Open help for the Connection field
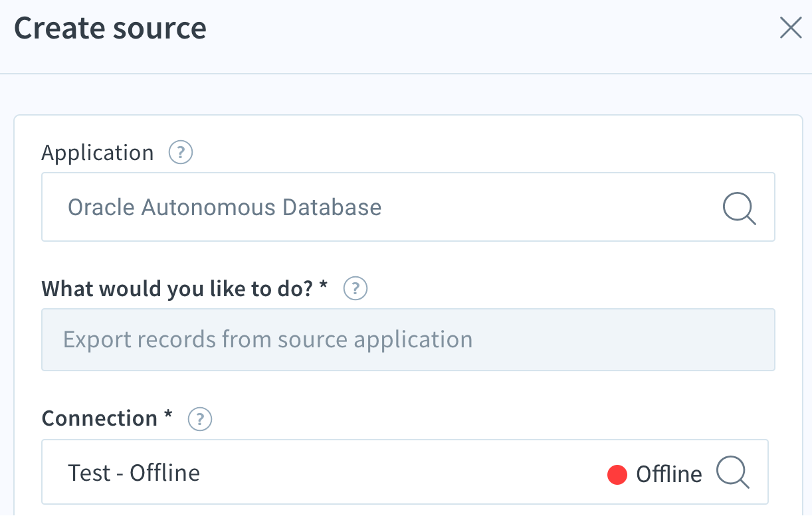812x518 pixels. (200, 419)
